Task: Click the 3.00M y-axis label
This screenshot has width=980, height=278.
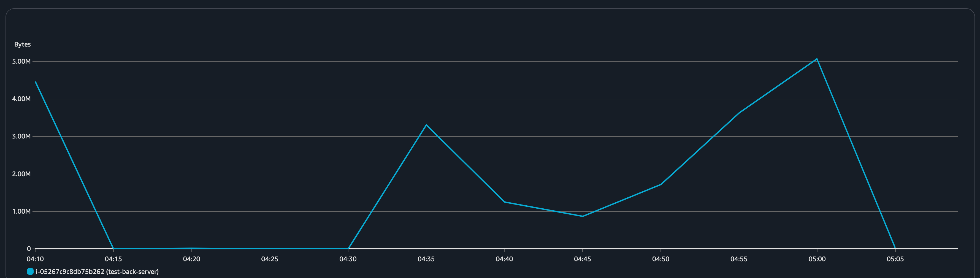Action: [x=21, y=136]
